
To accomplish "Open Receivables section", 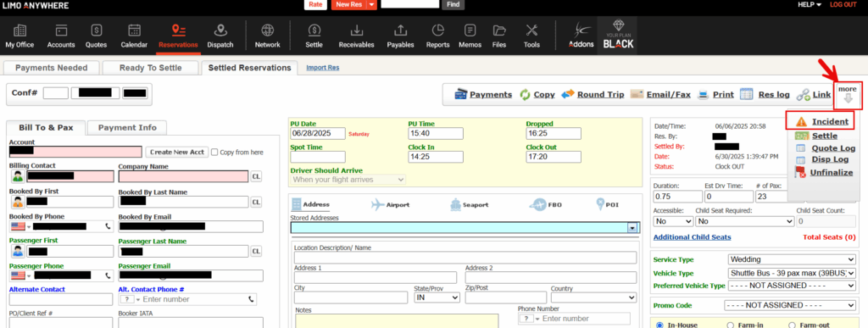I will tap(357, 36).
